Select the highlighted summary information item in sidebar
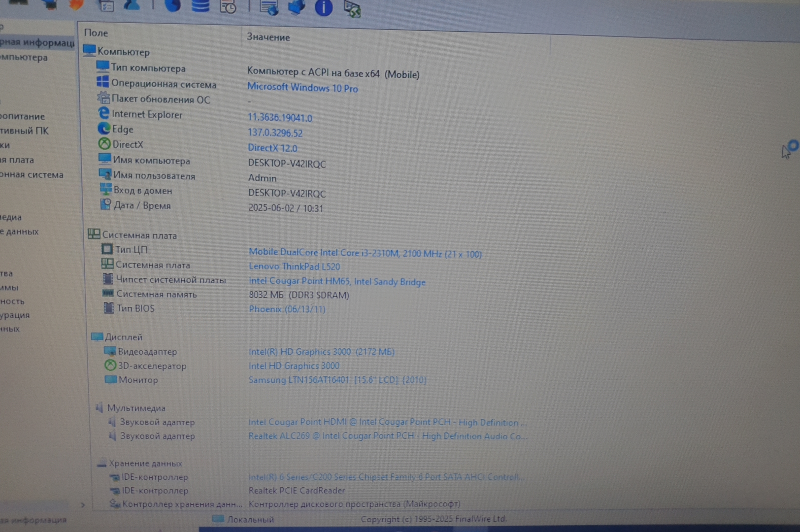The height and width of the screenshot is (532, 800). (x=36, y=43)
